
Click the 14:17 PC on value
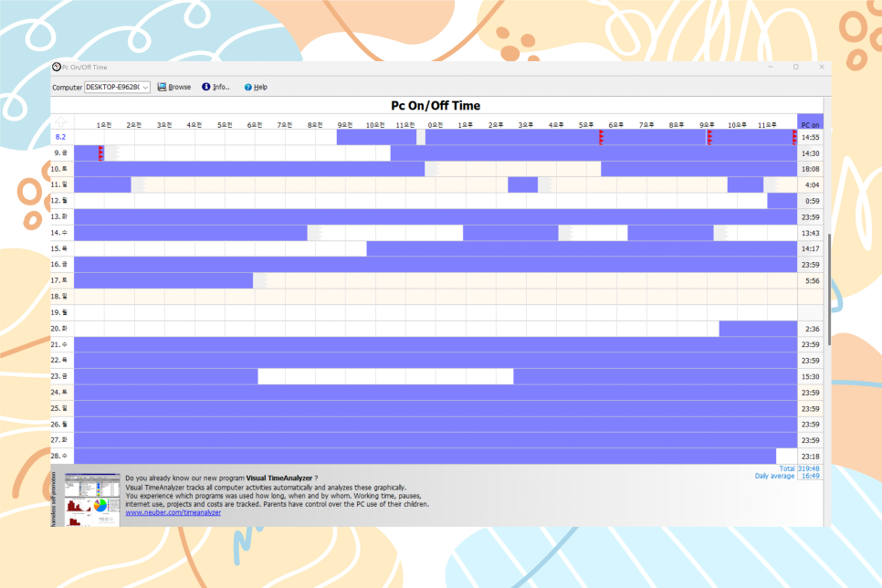[x=811, y=248]
